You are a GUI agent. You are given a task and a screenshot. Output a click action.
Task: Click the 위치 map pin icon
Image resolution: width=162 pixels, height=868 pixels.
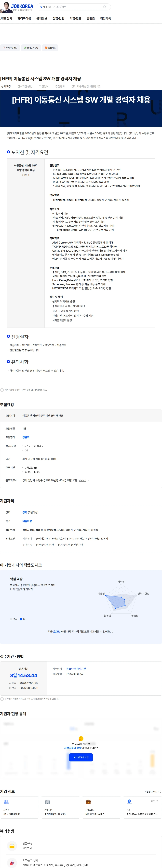129,802
